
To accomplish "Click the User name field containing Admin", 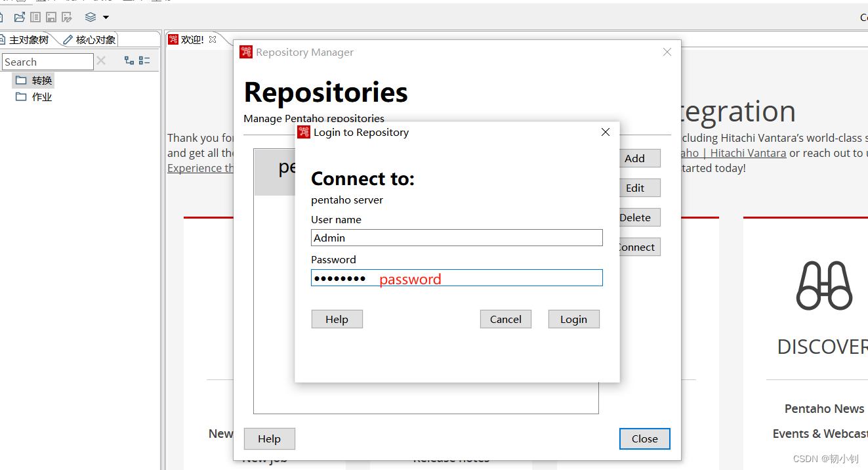I will click(457, 238).
